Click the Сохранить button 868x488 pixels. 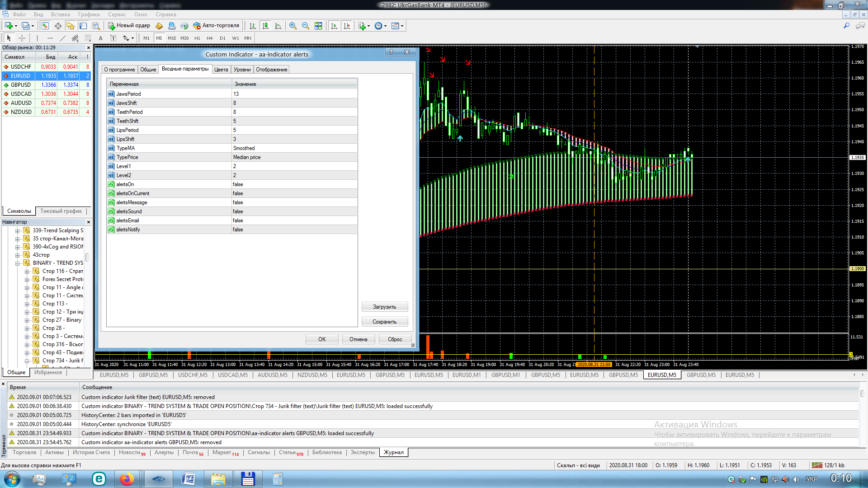pyautogui.click(x=385, y=322)
